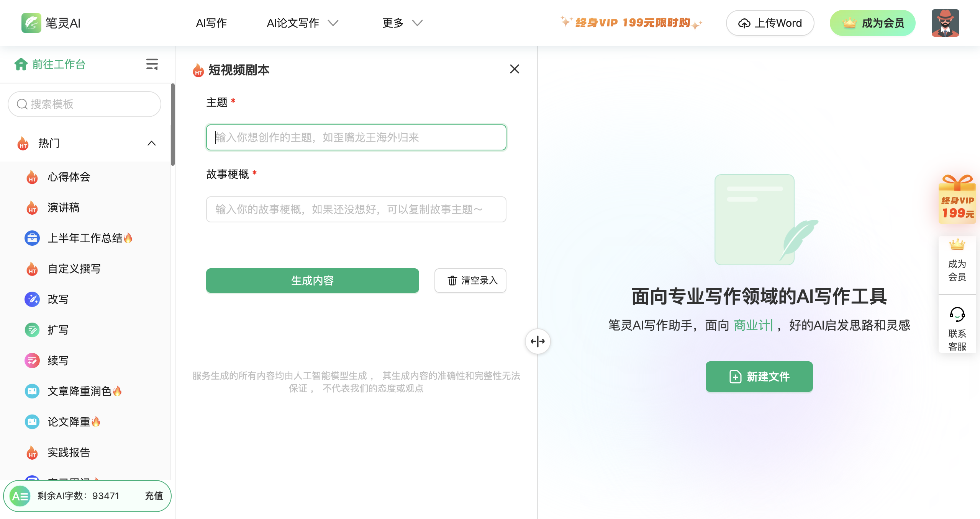
Task: Open the 终身VIP 199元限时购 promotion banner
Action: [631, 23]
